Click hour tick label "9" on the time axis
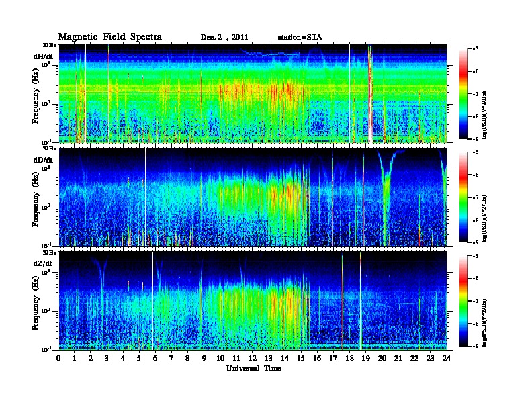 coord(204,359)
